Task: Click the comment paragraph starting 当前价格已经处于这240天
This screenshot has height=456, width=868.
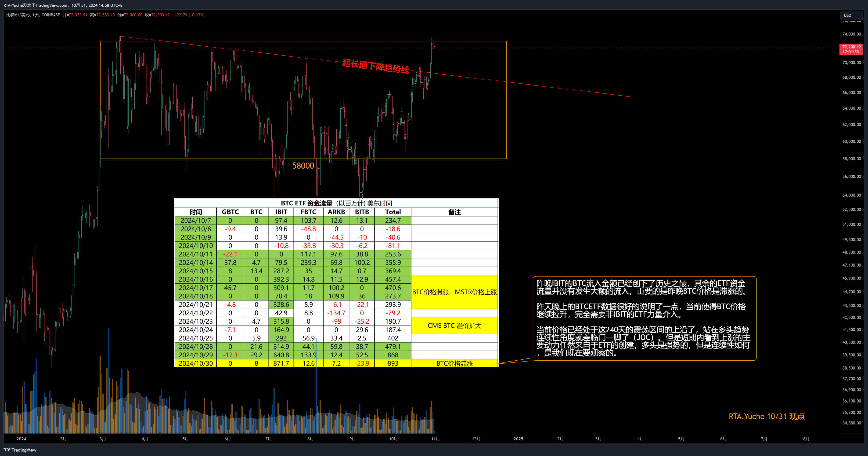Action: (643, 341)
